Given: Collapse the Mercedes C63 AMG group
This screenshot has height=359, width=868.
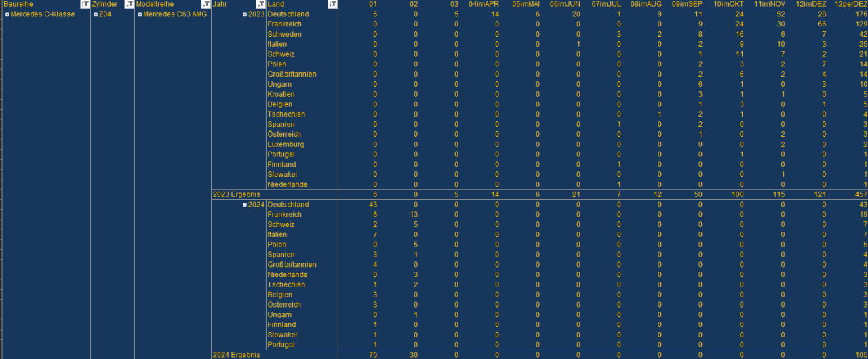Looking at the screenshot, I should point(140,14).
